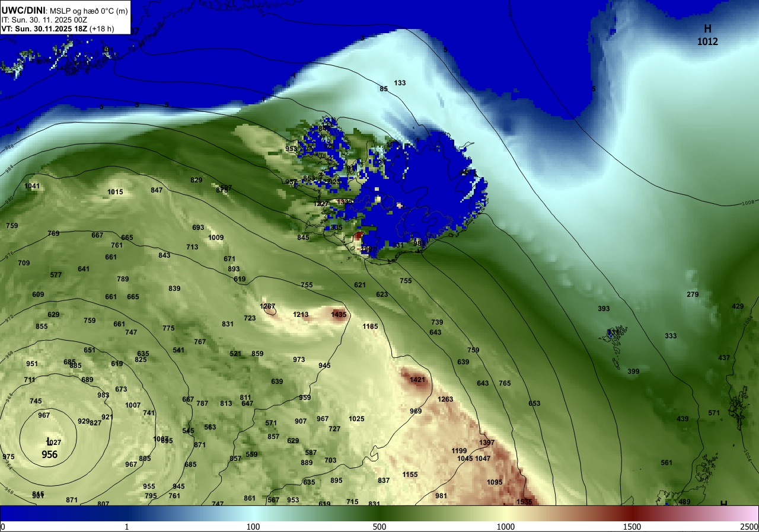The image size is (759, 532).
Task: Click the 709 height value
Action: pyautogui.click(x=24, y=263)
